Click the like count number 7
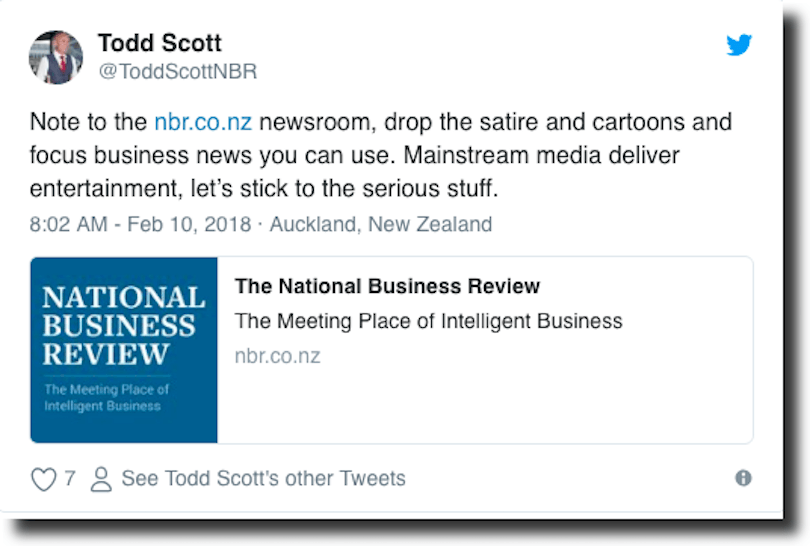 pyautogui.click(x=70, y=479)
